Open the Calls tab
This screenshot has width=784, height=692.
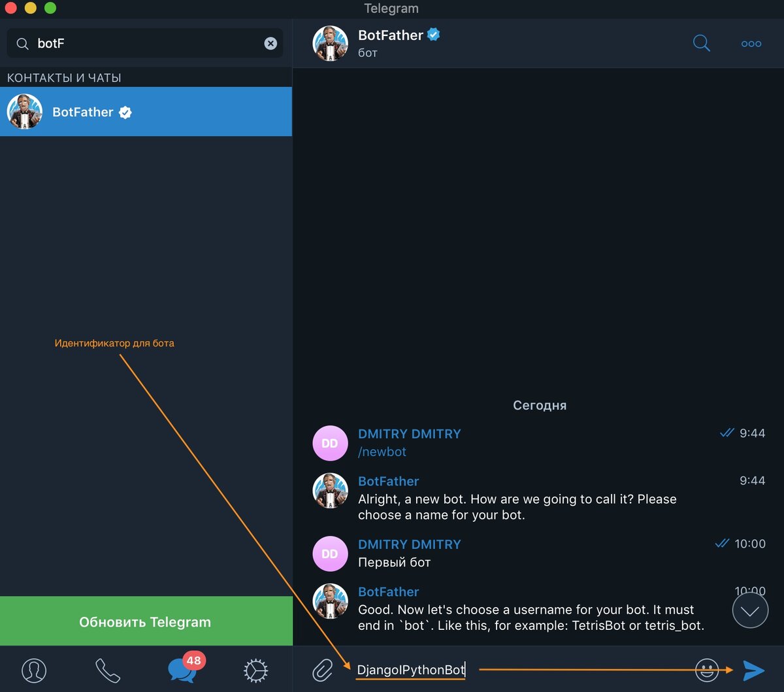pyautogui.click(x=108, y=670)
